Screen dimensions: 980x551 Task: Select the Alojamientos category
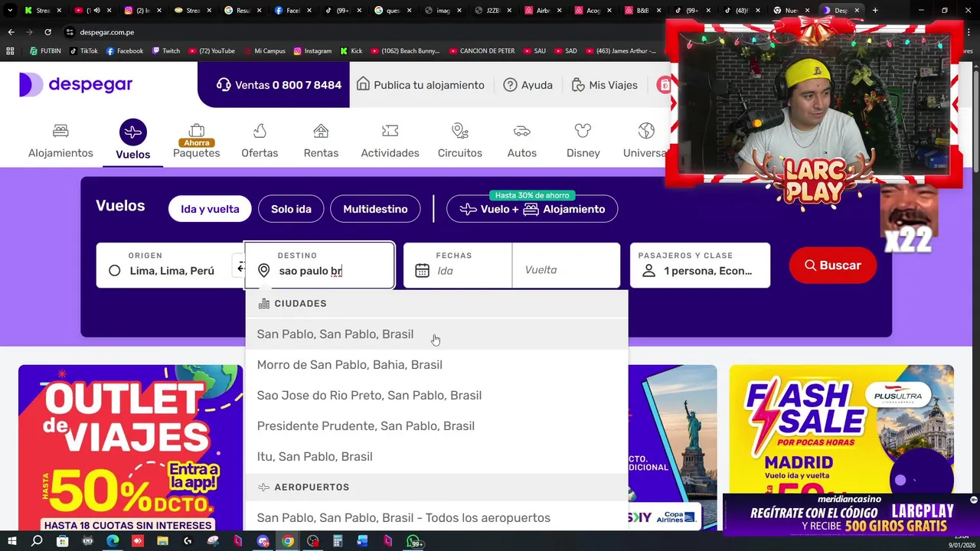pos(60,142)
